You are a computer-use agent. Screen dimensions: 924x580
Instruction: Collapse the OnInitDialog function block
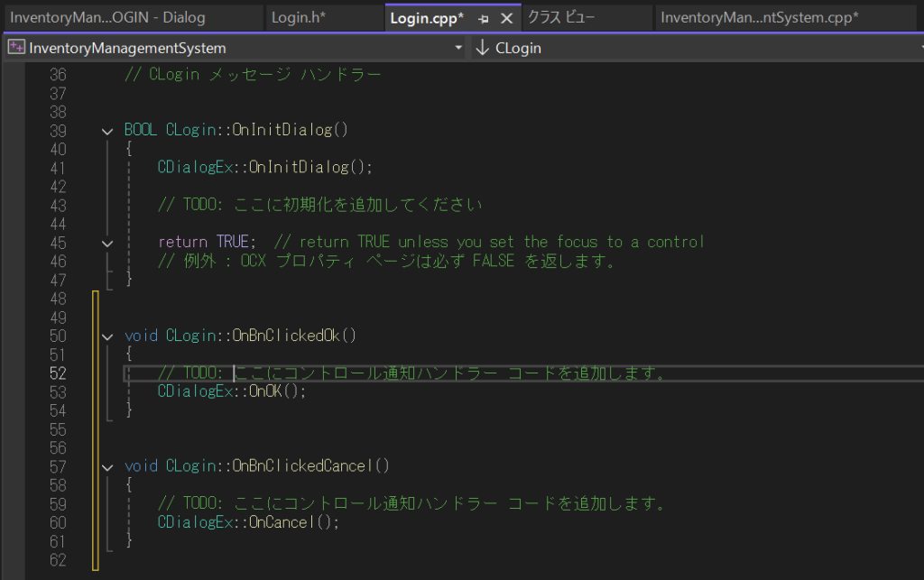[108, 131]
